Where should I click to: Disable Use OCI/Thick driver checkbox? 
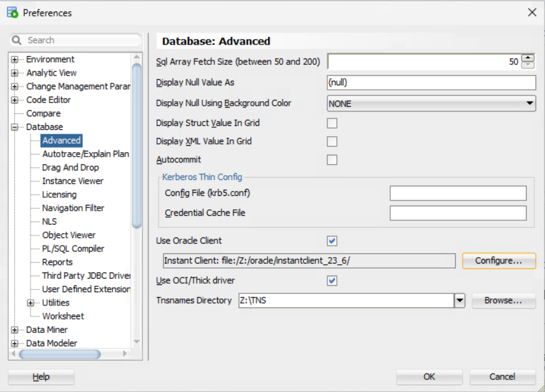pos(332,281)
